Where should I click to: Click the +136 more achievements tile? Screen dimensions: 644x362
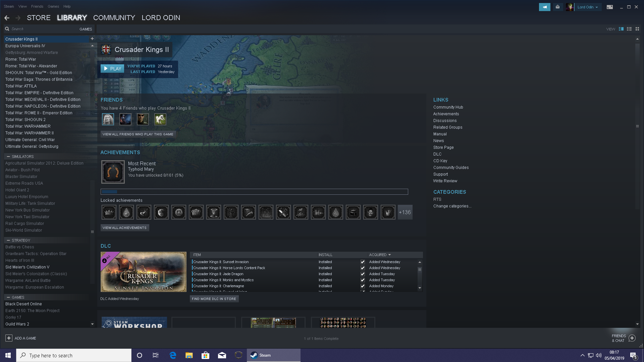(x=405, y=212)
